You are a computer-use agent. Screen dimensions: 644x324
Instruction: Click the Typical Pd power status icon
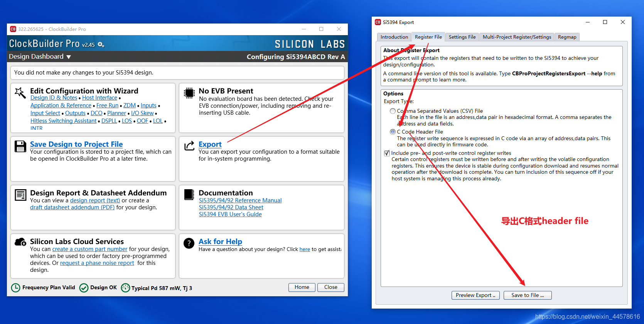pos(125,288)
